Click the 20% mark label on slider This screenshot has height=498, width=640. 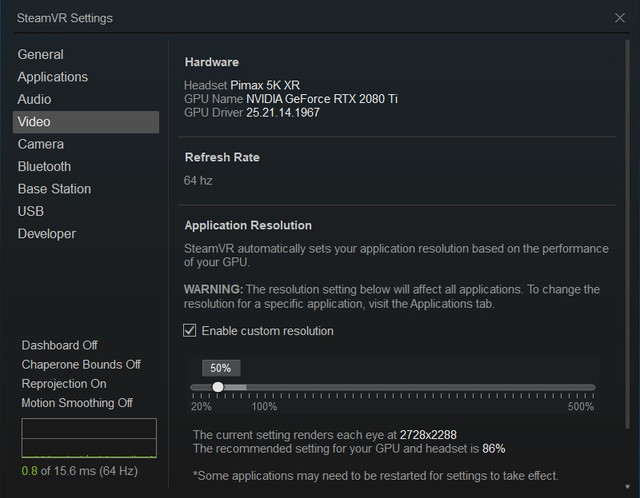[x=201, y=407]
